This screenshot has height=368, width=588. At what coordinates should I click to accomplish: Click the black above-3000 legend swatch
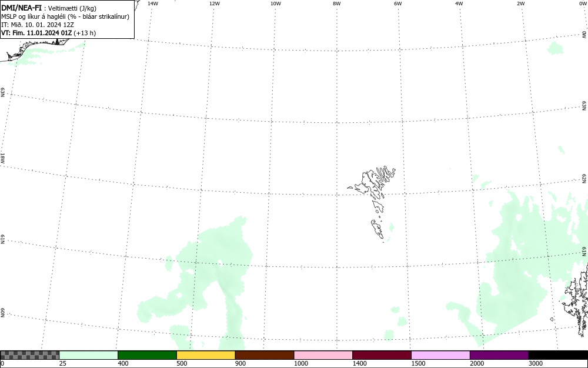(558, 355)
